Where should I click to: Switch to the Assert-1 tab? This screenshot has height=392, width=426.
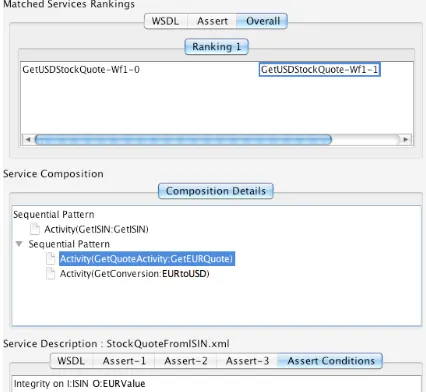point(124,361)
